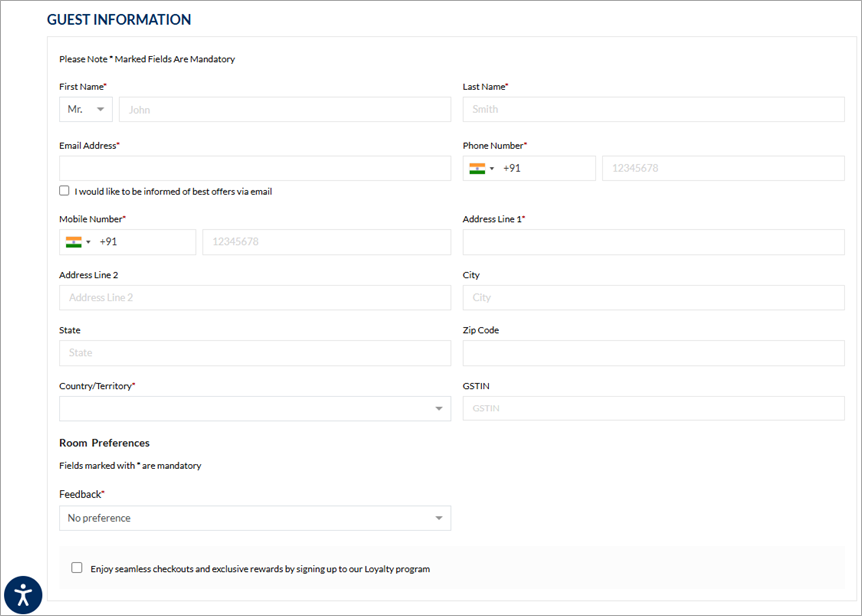Click the 'Last Name' label

(x=485, y=86)
